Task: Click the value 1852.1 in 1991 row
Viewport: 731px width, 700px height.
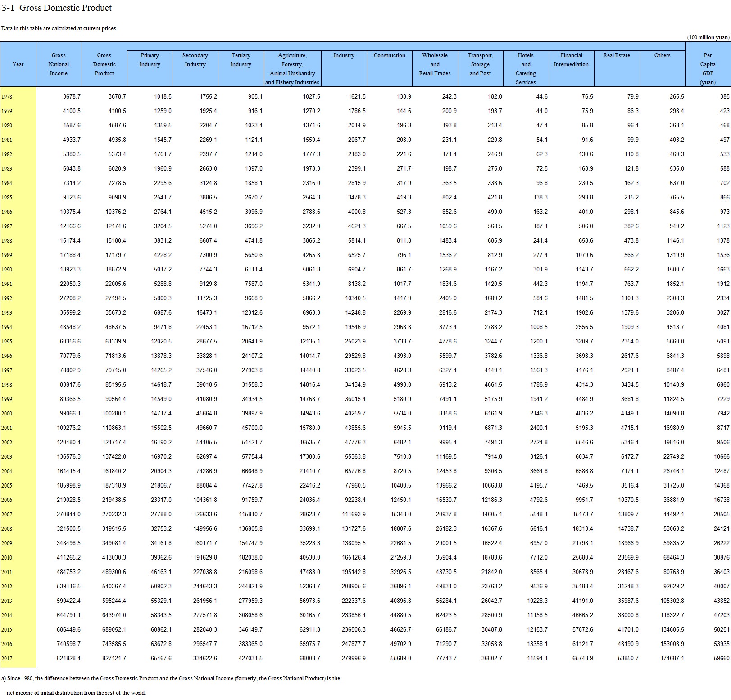Action: click(675, 284)
